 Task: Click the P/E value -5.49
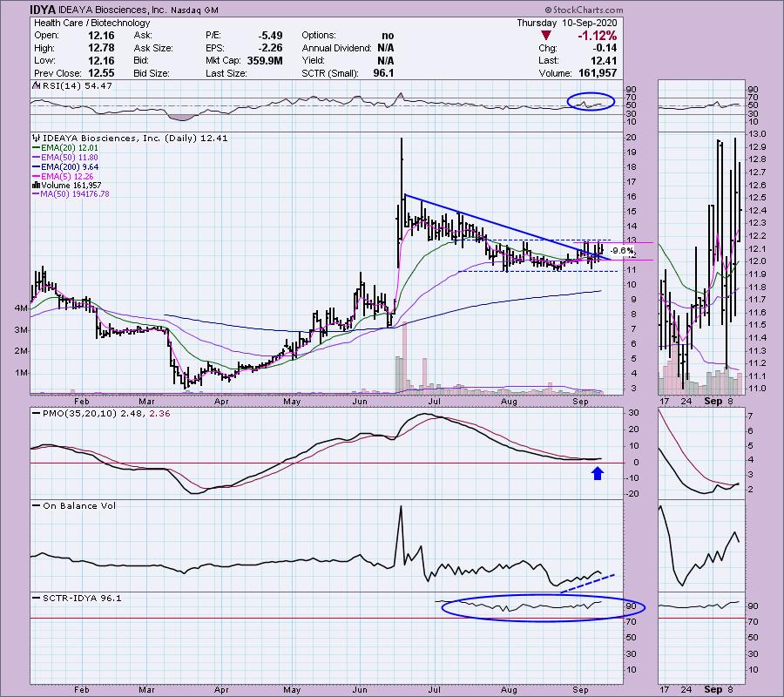click(271, 36)
